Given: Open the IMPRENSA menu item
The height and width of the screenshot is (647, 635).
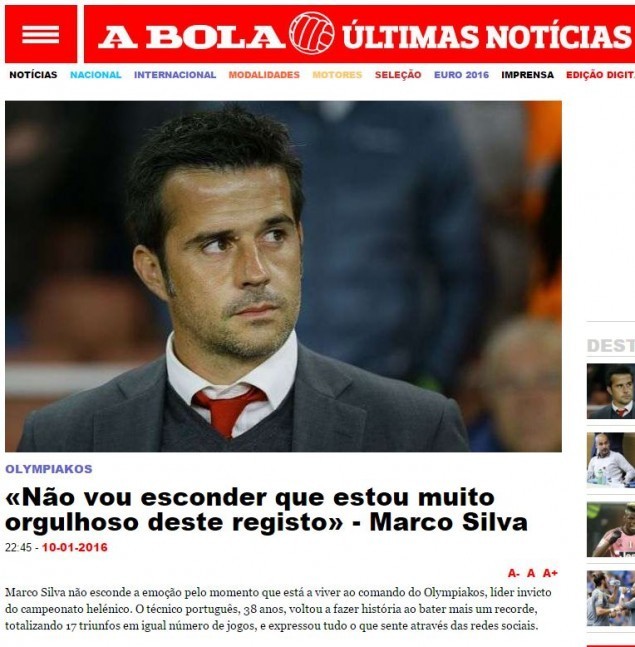Looking at the screenshot, I should (x=528, y=75).
